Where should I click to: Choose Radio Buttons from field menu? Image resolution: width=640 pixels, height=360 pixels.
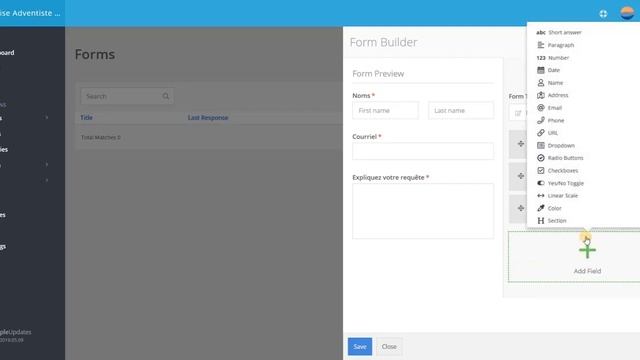pos(565,158)
